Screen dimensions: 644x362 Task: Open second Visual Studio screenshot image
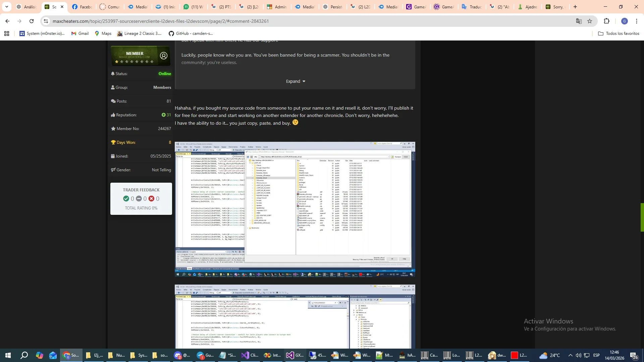point(295,317)
